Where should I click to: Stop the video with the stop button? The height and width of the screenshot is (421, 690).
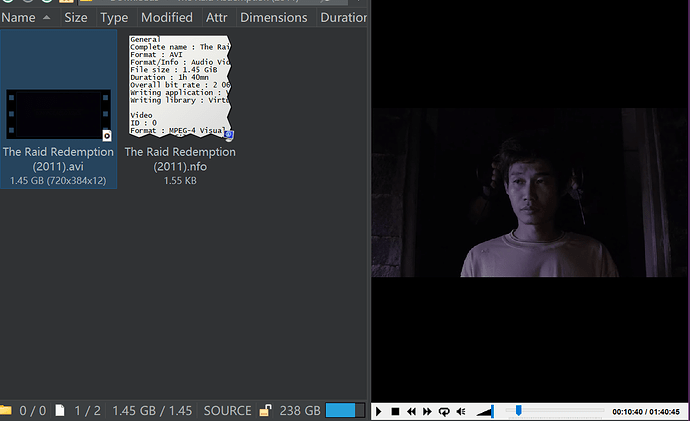(x=395, y=411)
